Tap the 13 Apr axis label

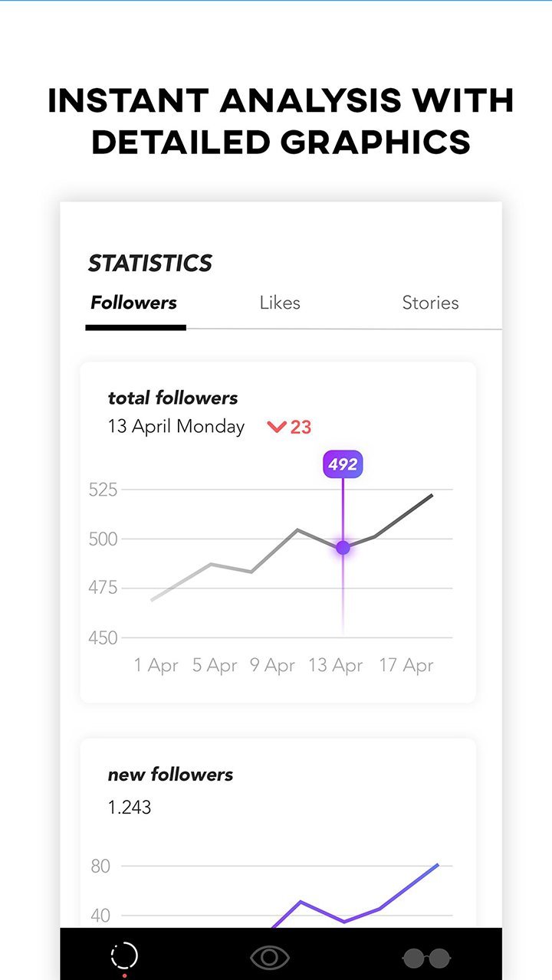click(x=335, y=665)
